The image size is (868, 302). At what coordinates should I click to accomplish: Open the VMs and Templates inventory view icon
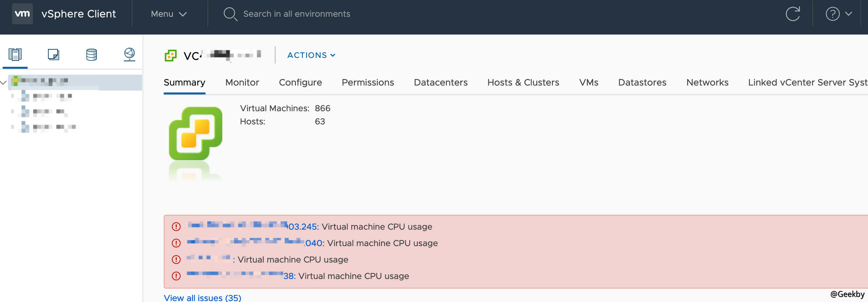tap(53, 54)
